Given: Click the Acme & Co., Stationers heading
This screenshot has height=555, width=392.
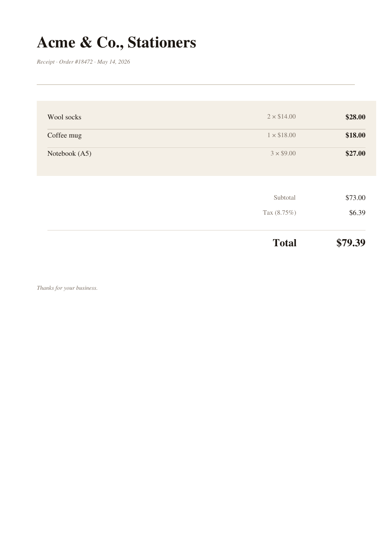Looking at the screenshot, I should pos(116,42).
